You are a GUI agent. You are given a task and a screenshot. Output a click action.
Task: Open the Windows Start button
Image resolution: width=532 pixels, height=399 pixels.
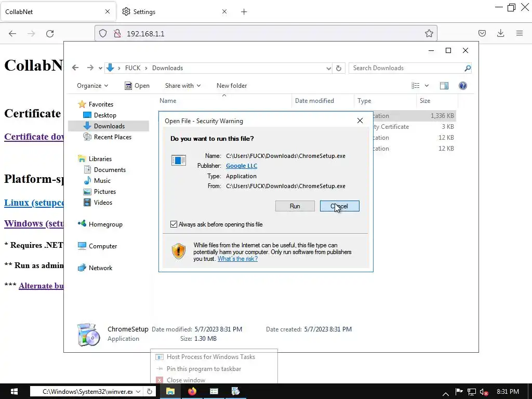coord(14,392)
